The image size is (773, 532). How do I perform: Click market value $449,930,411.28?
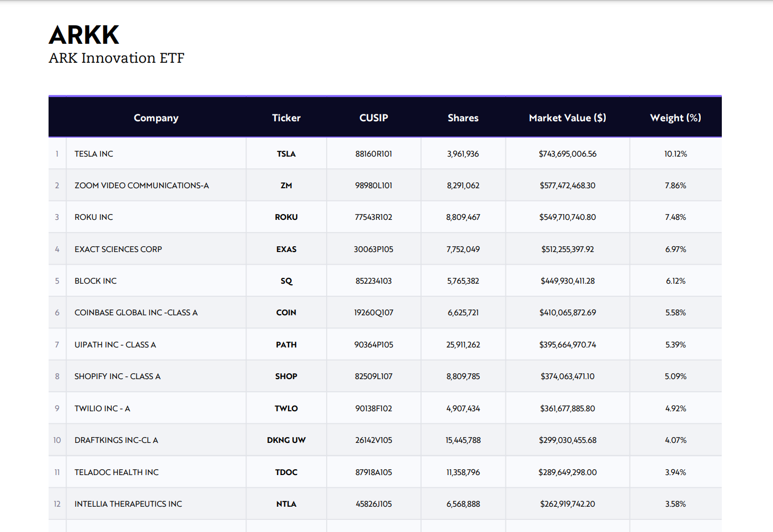pos(568,281)
